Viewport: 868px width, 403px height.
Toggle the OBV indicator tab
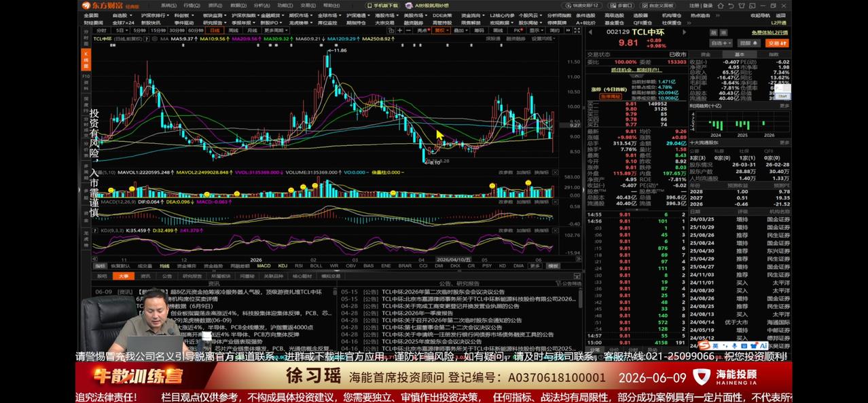(x=350, y=266)
